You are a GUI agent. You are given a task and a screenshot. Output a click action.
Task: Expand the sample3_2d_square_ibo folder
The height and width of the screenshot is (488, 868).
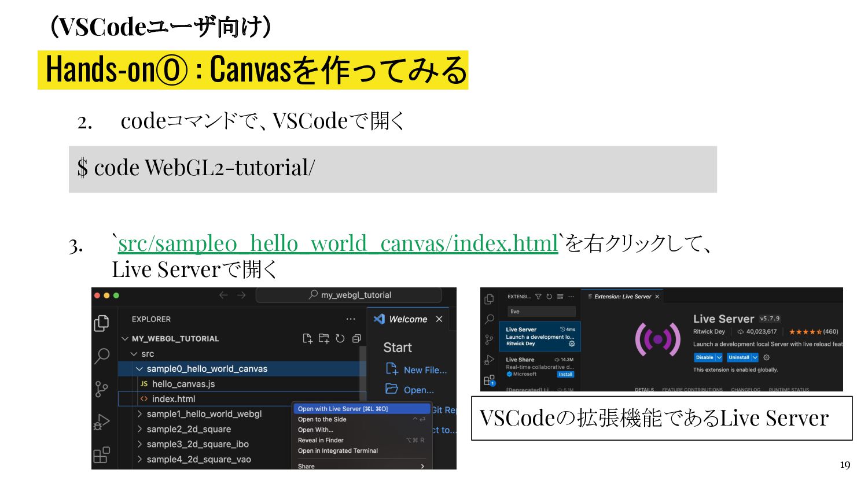click(139, 444)
